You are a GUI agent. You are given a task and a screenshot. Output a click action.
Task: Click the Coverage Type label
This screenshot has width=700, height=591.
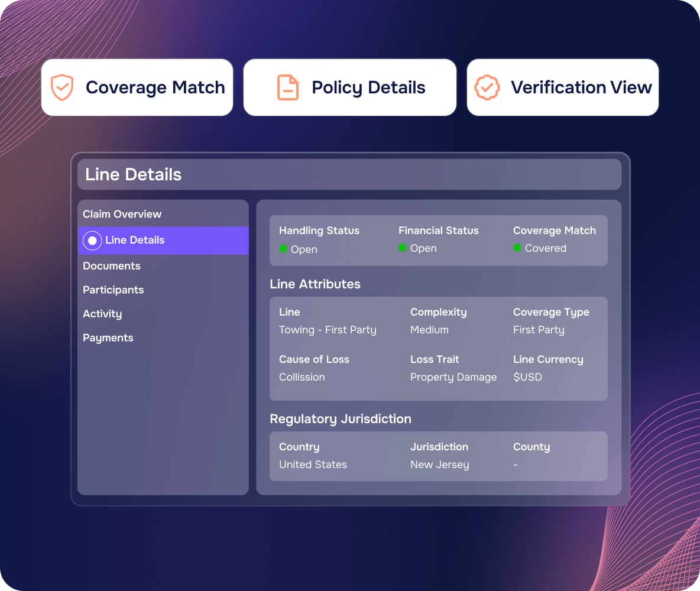(551, 313)
